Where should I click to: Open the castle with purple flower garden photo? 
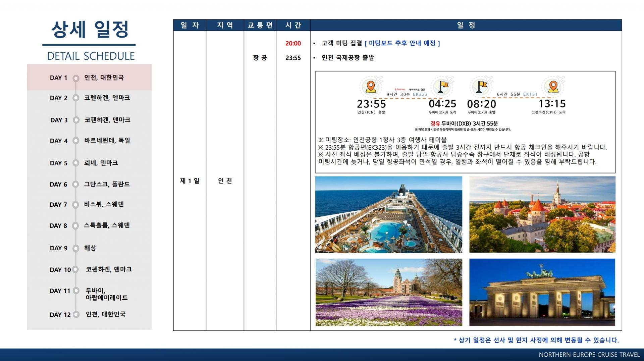tap(389, 292)
